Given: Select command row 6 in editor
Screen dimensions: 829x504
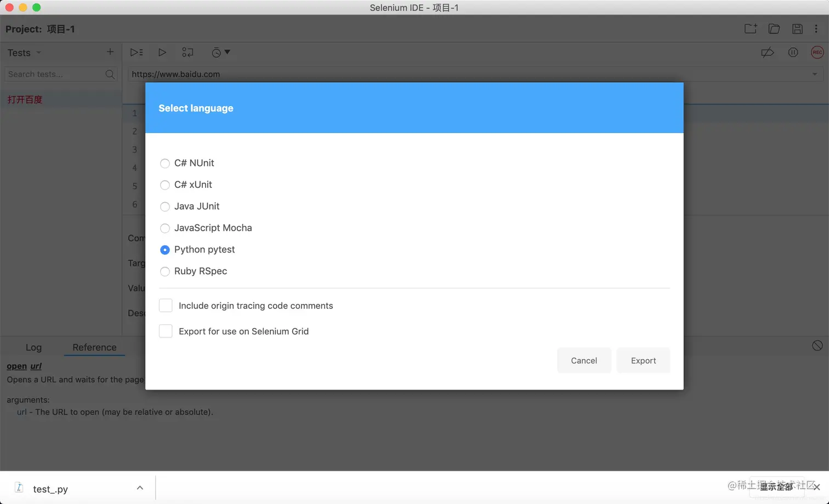Looking at the screenshot, I should 134,204.
